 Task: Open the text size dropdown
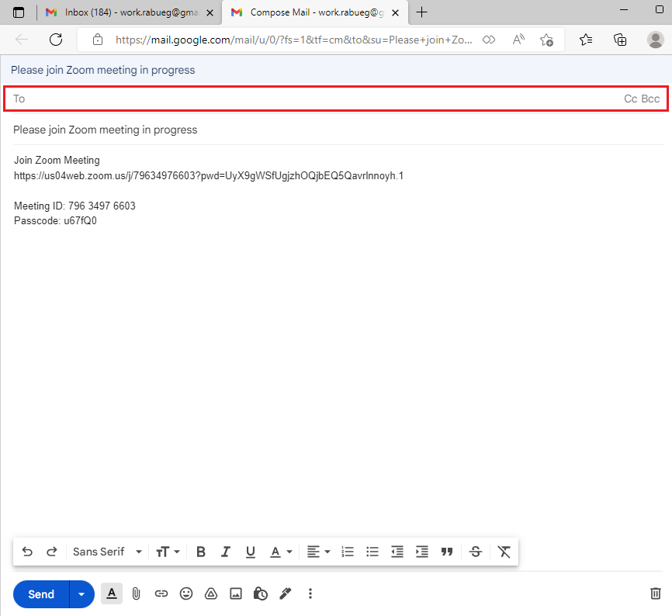168,552
